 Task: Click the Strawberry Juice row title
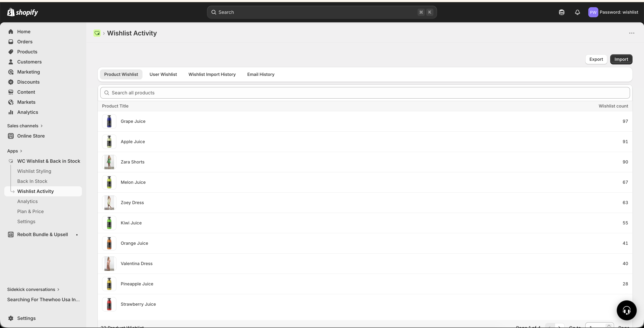click(x=138, y=304)
